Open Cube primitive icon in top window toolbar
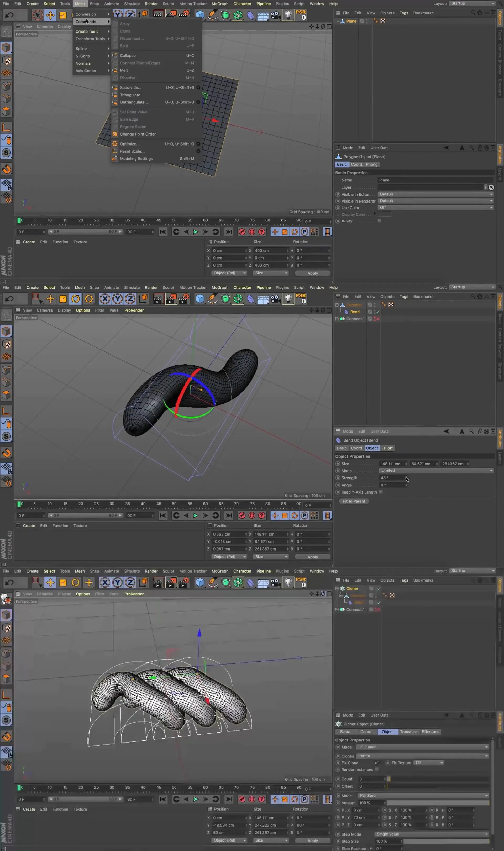Image resolution: width=504 pixels, height=851 pixels. (200, 15)
